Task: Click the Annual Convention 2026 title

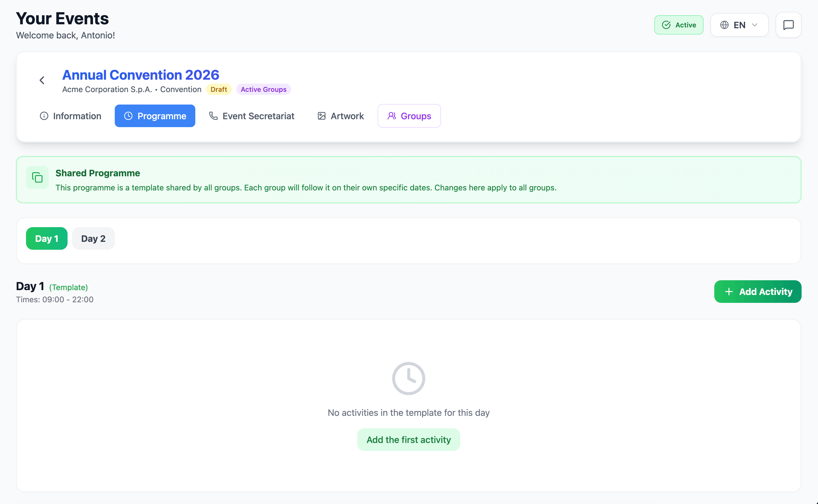Action: pyautogui.click(x=141, y=75)
